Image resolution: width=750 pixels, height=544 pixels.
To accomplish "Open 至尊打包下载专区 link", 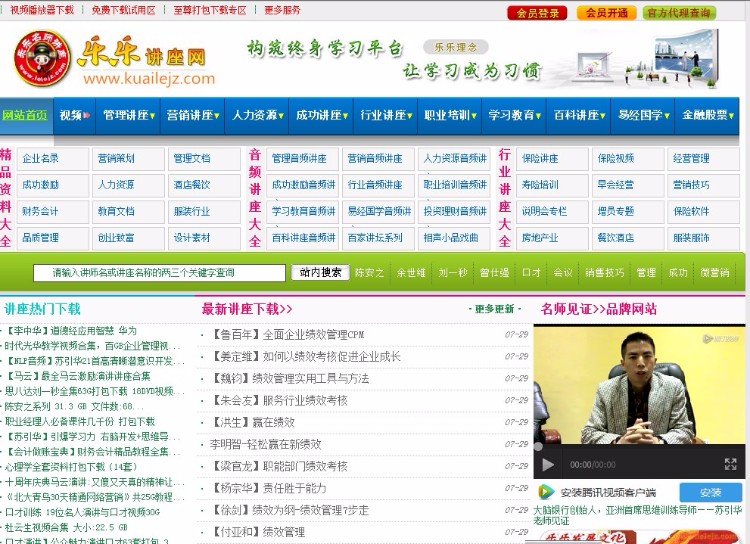I will click(210, 10).
